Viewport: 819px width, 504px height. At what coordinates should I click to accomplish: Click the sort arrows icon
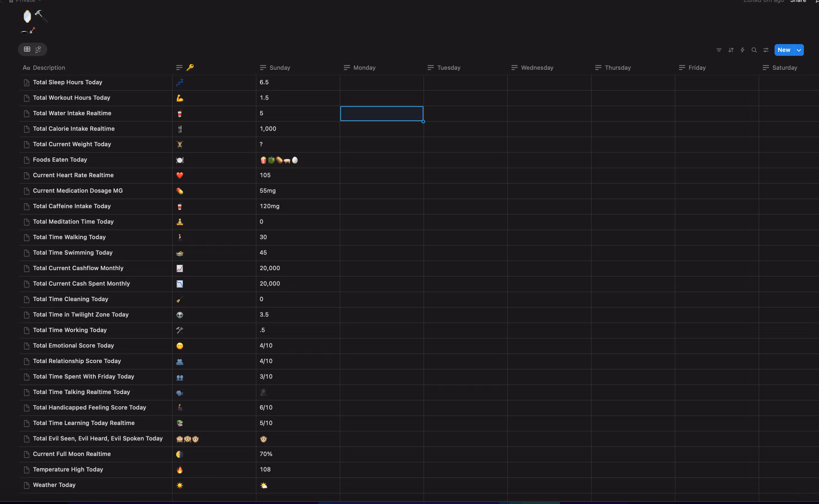tap(731, 50)
